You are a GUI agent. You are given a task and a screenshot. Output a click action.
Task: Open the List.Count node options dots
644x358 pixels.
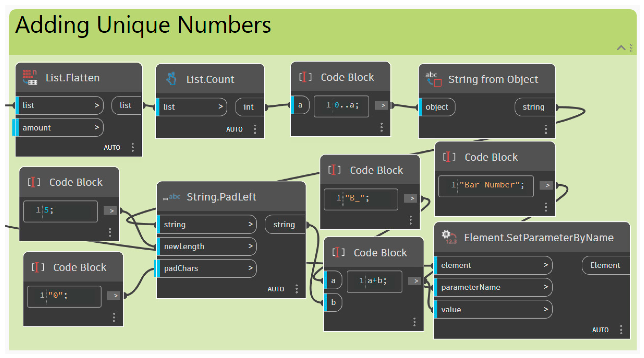point(255,129)
